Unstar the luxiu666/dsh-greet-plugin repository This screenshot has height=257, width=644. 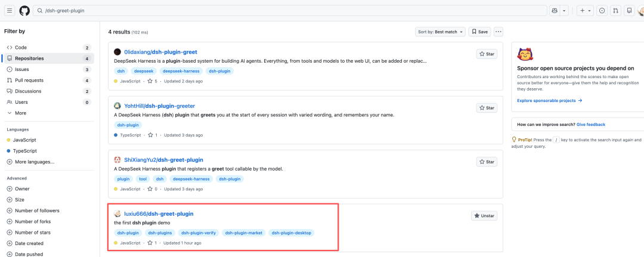click(x=484, y=215)
